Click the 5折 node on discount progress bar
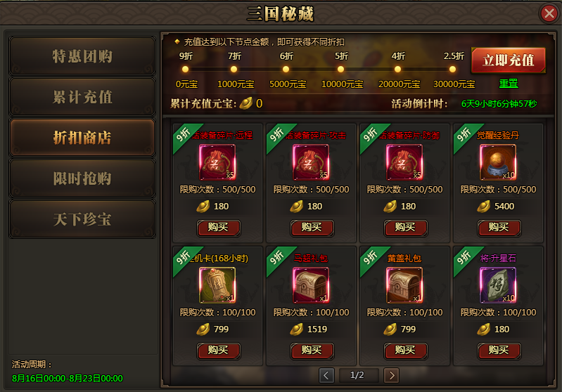The height and width of the screenshot is (392, 562). pos(340,69)
